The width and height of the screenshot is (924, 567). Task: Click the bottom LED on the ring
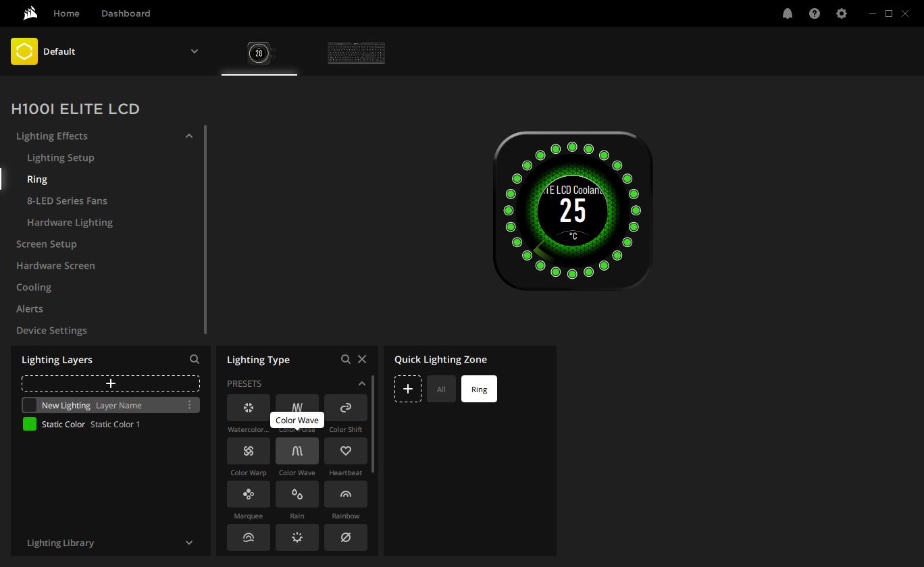pos(572,274)
